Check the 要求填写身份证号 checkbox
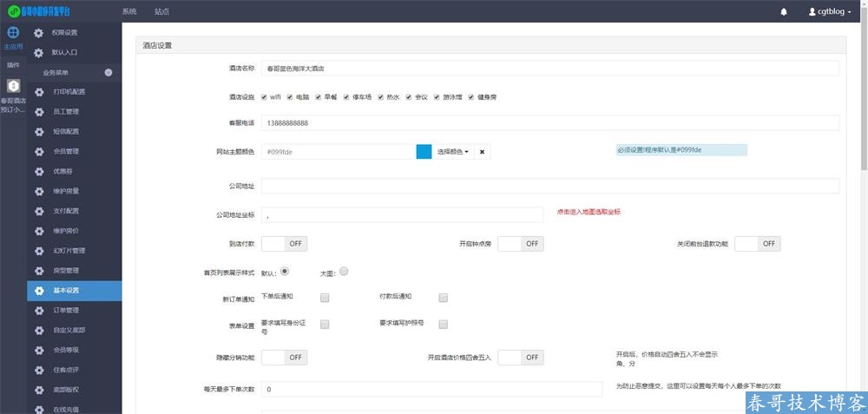The width and height of the screenshot is (868, 414). 325,325
